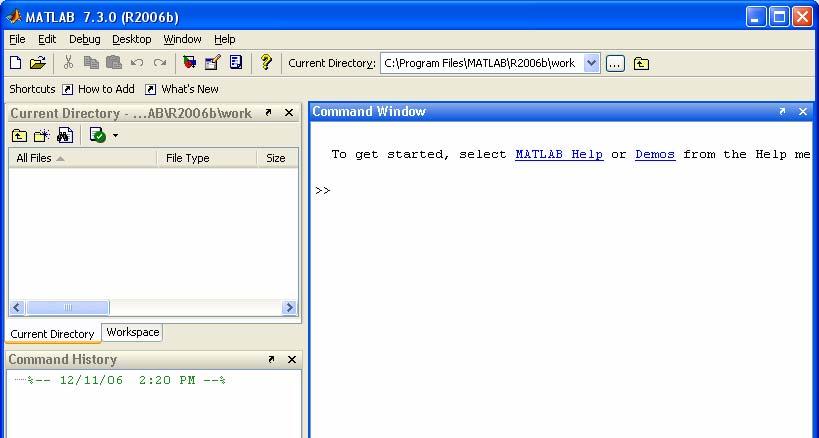Open Directory Reports dropdown arrow

(x=115, y=136)
